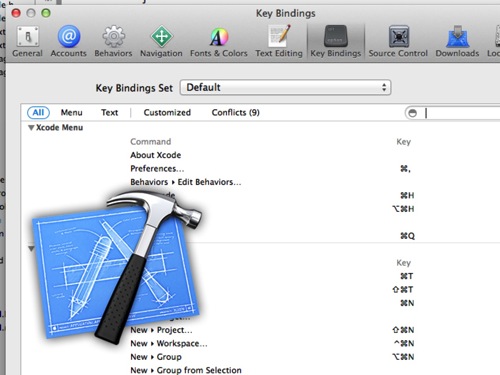Select Behaviors ▸ Edit Behaviors… row

click(x=186, y=182)
